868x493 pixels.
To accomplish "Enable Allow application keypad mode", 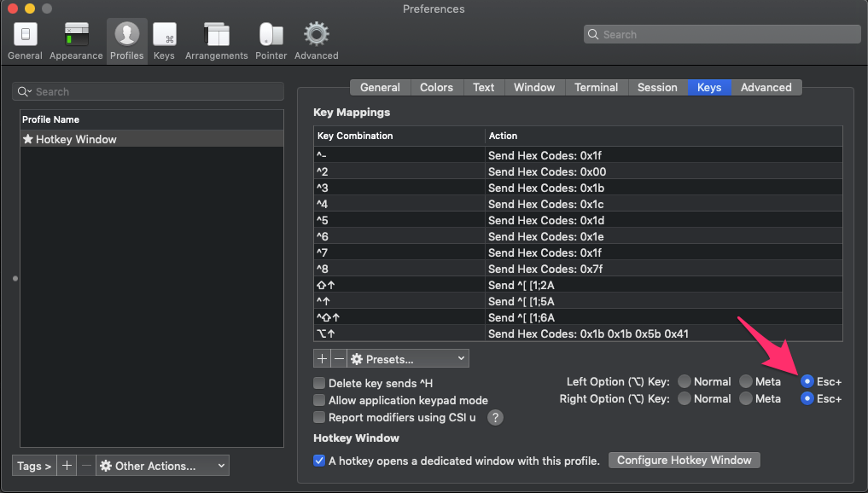I will (x=320, y=400).
